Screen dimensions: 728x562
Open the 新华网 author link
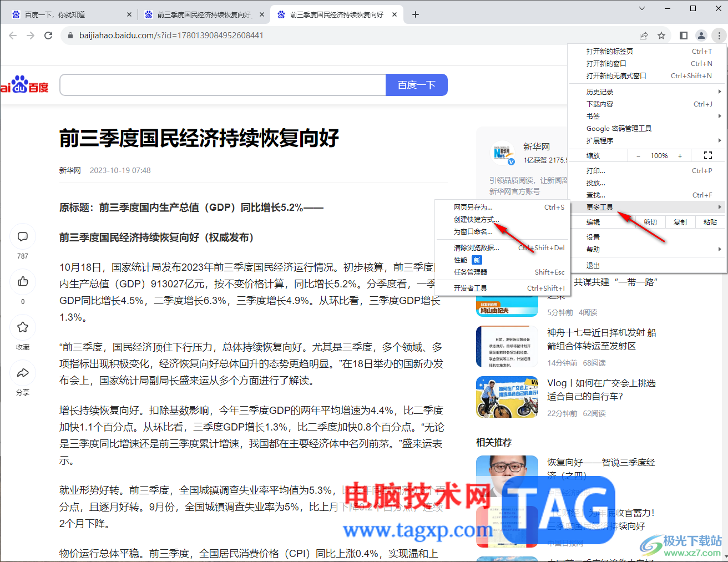[70, 170]
